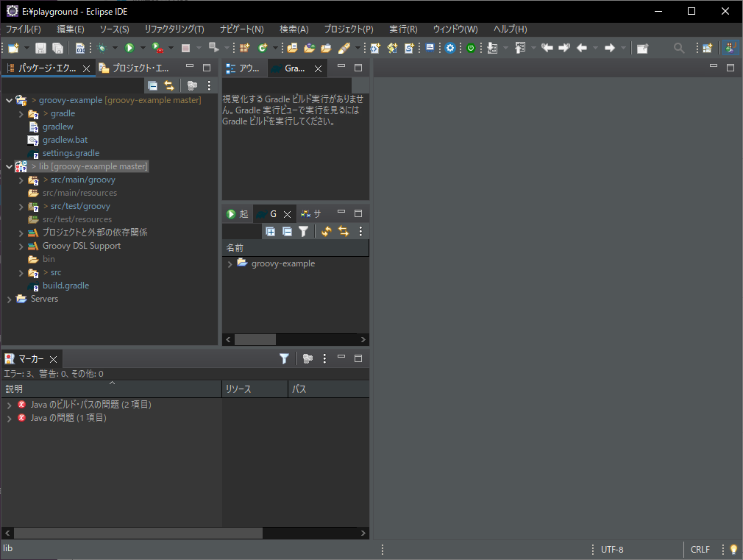This screenshot has width=743, height=560.
Task: Expand groovy-example in Gradle Tasks view
Action: click(x=230, y=264)
